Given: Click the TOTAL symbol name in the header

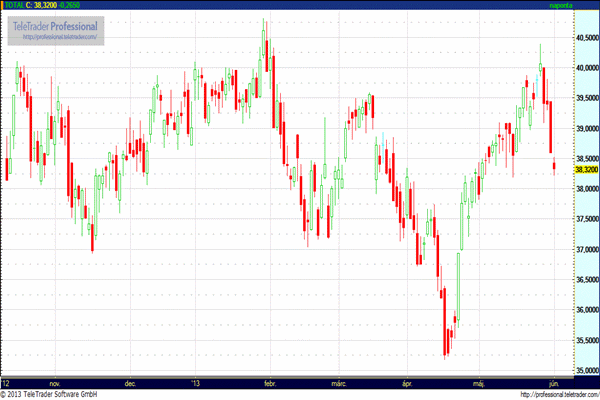Looking at the screenshot, I should pos(15,5).
